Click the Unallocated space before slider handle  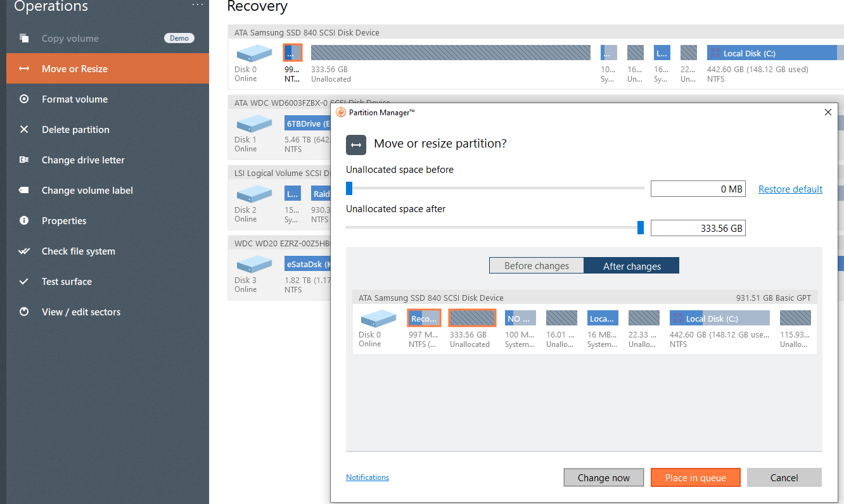coord(348,188)
